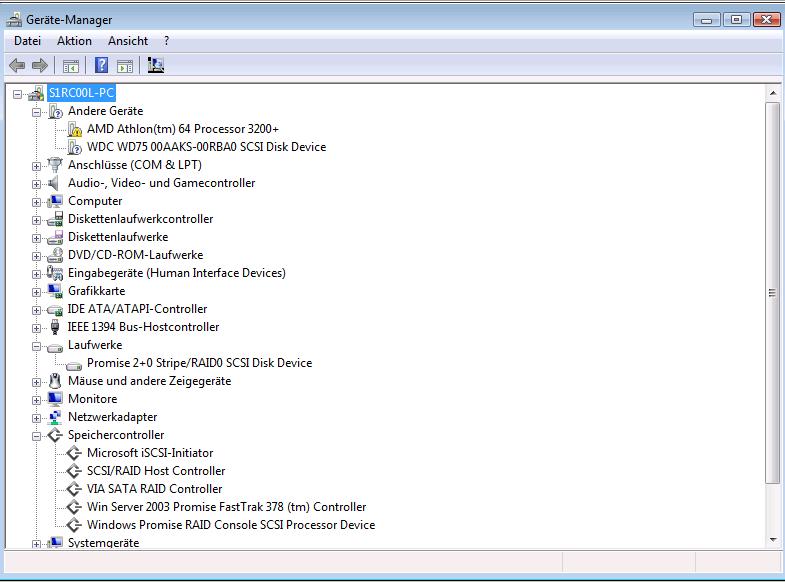Click the VIA SATA RAID Controller icon
Image resolution: width=785 pixels, height=582 pixels.
(x=74, y=489)
